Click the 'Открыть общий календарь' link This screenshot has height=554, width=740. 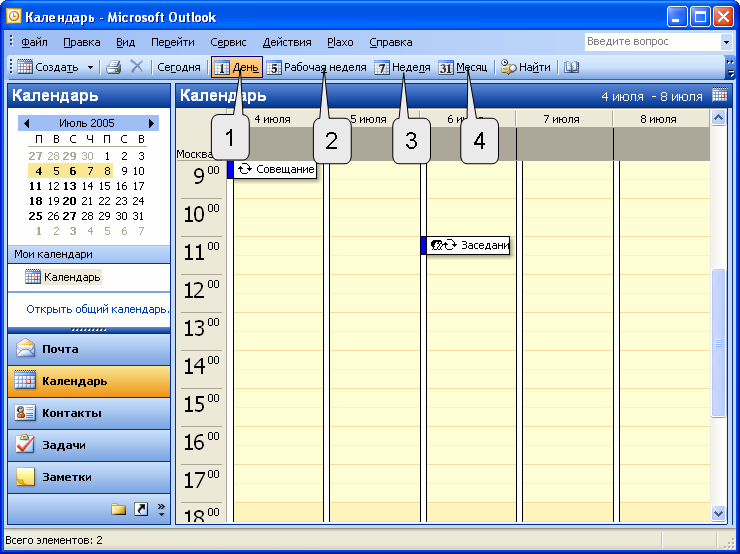pyautogui.click(x=97, y=309)
